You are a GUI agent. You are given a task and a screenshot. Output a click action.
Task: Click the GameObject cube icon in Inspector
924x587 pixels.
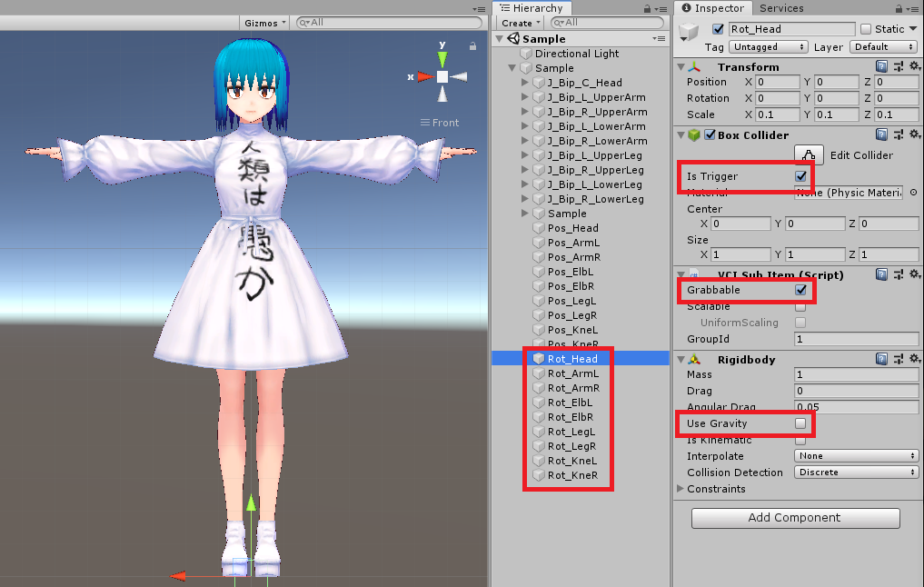point(689,32)
